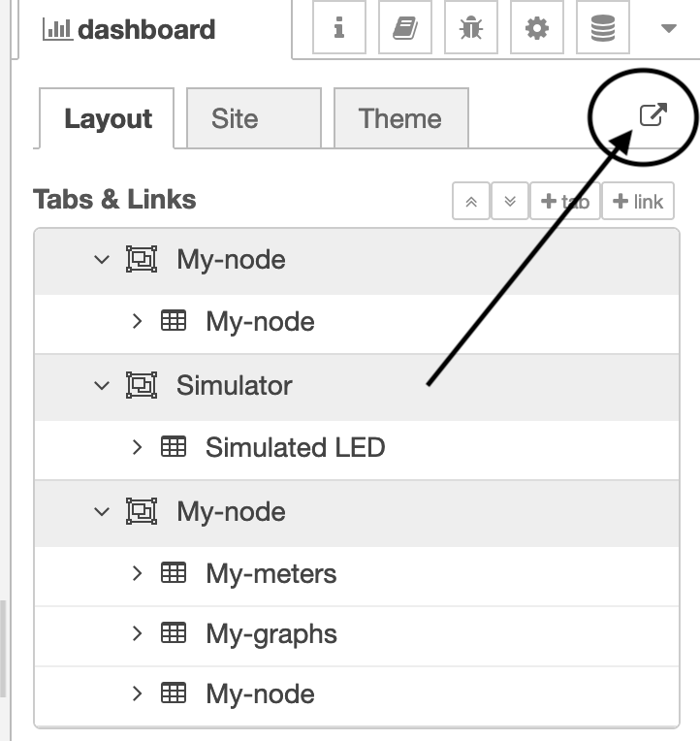Viewport: 700px width, 741px height.
Task: Open the debug messages bug icon
Action: [x=471, y=27]
